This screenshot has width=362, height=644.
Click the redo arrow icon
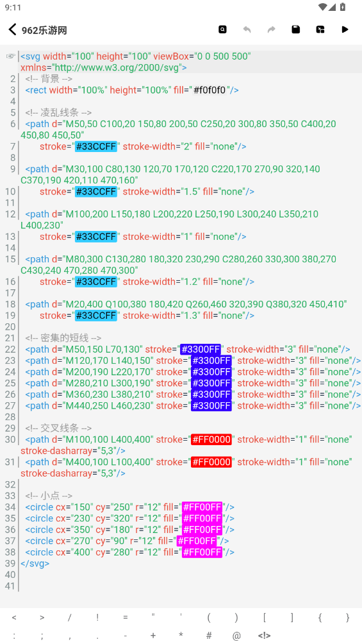271,30
